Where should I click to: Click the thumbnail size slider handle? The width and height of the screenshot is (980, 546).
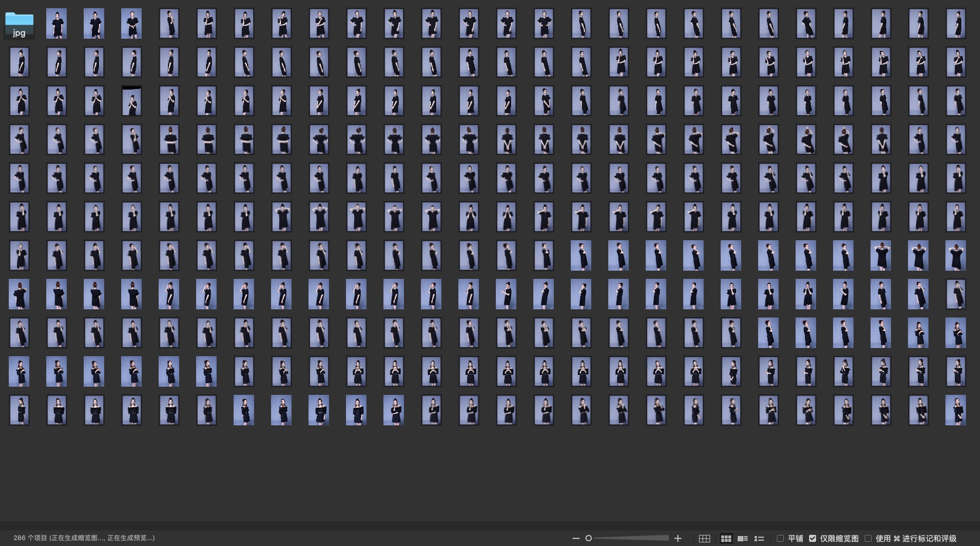tap(589, 538)
